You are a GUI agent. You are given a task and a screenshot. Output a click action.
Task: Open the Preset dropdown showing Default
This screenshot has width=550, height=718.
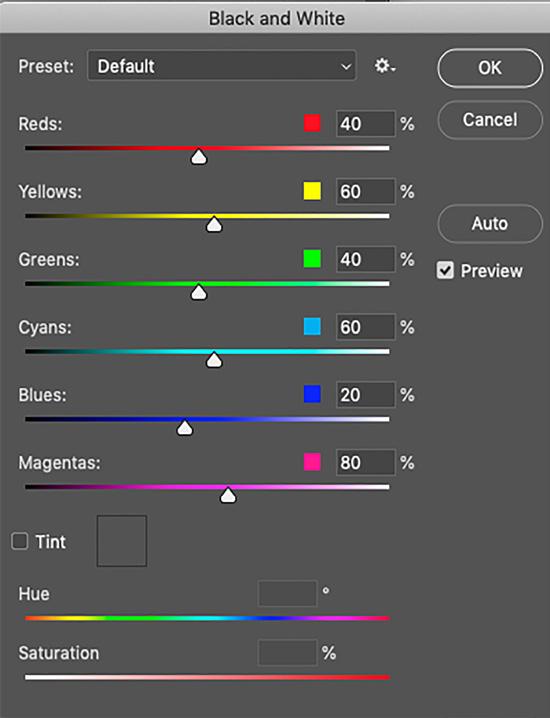(x=222, y=65)
